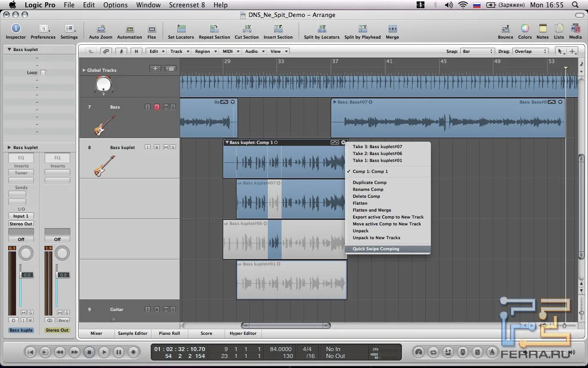588x368 pixels.
Task: Open the Region local menu dropdown
Action: (x=205, y=52)
